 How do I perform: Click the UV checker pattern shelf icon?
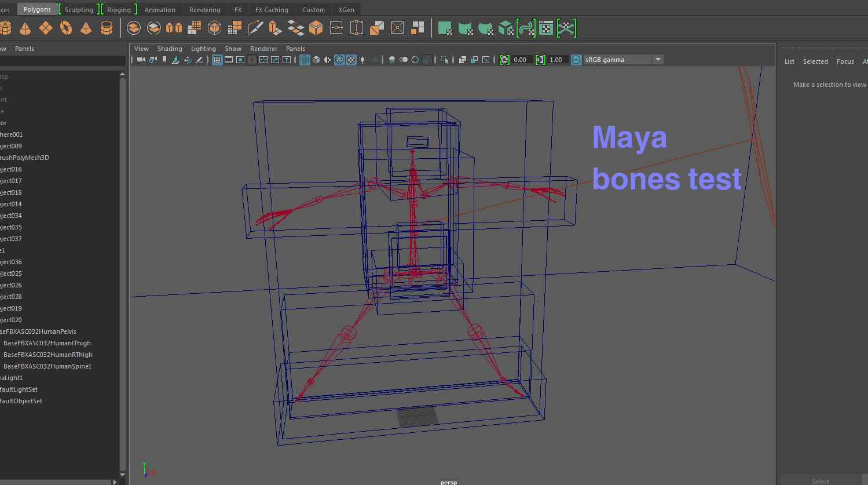point(546,28)
